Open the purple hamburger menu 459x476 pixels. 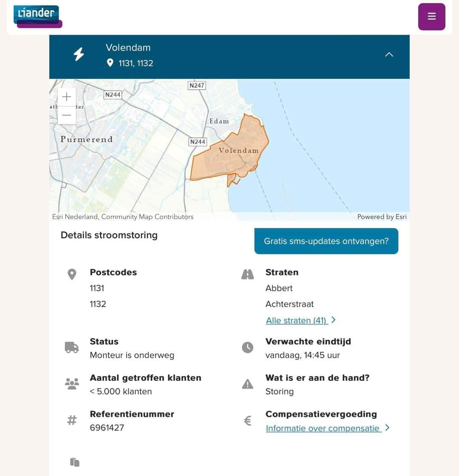[431, 17]
